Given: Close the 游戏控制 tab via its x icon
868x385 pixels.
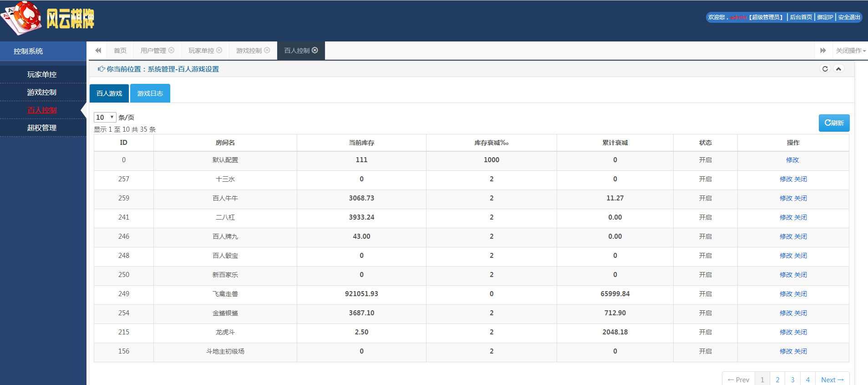Looking at the screenshot, I should pos(267,50).
